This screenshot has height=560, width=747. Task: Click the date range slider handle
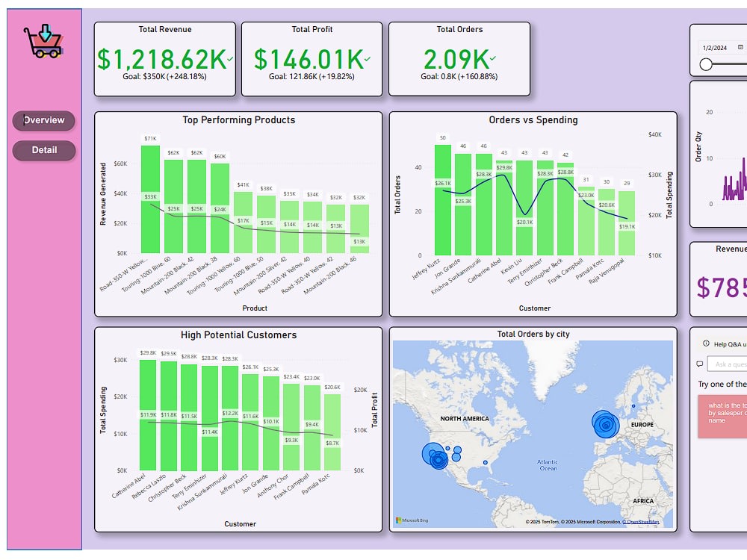point(707,65)
